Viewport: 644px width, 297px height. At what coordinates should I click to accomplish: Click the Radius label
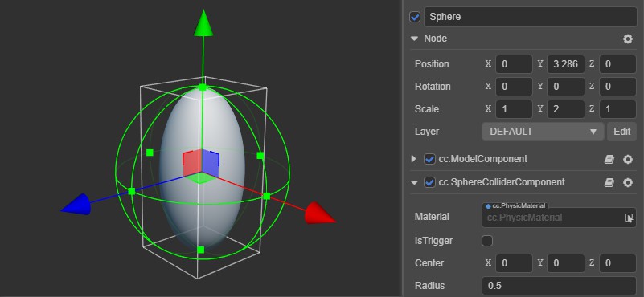tap(429, 286)
